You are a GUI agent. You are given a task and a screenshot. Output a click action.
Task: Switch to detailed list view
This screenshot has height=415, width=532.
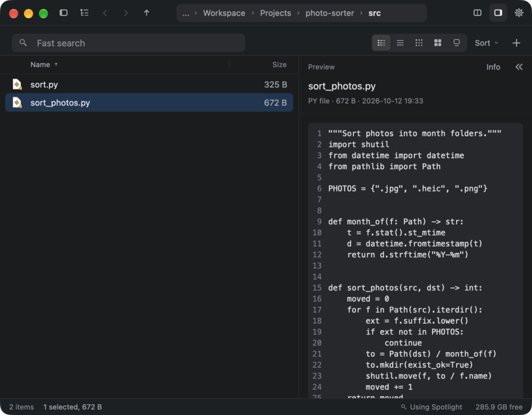[381, 43]
